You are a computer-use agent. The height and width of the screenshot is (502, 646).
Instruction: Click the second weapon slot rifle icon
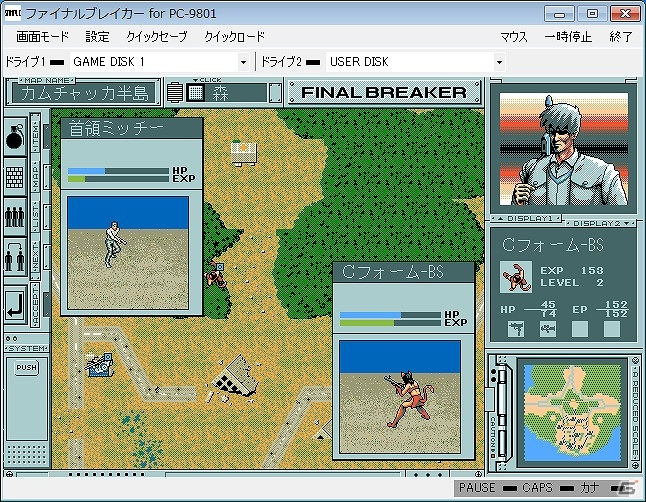pyautogui.click(x=548, y=328)
